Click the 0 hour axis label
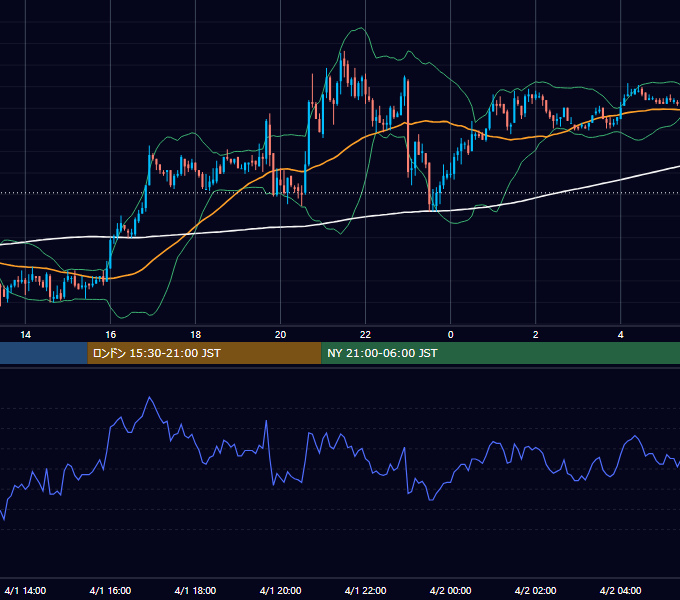 [451, 335]
